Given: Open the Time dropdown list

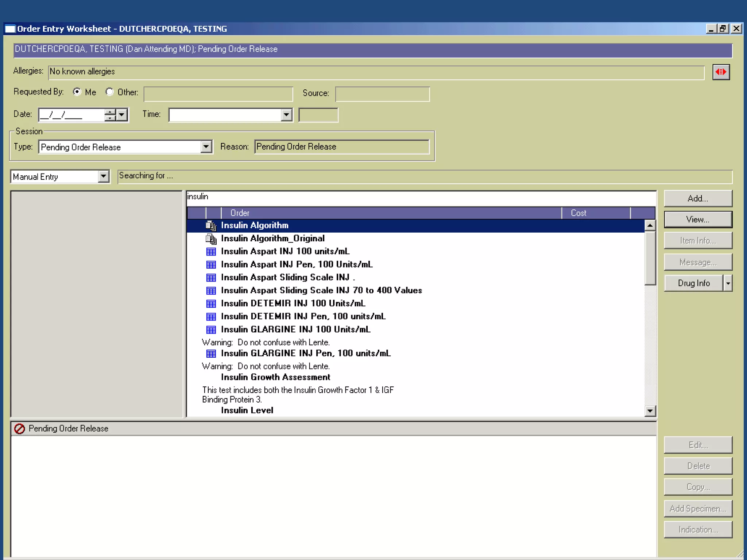Looking at the screenshot, I should point(287,115).
